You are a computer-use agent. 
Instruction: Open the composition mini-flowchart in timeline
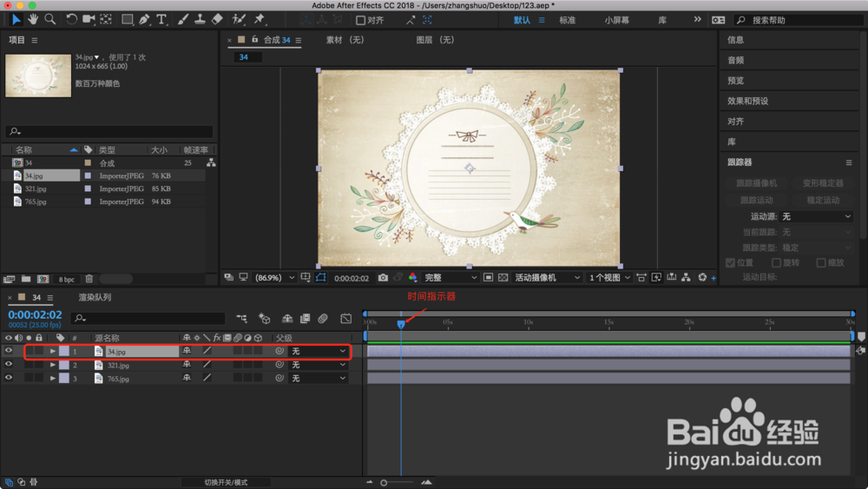click(x=242, y=319)
